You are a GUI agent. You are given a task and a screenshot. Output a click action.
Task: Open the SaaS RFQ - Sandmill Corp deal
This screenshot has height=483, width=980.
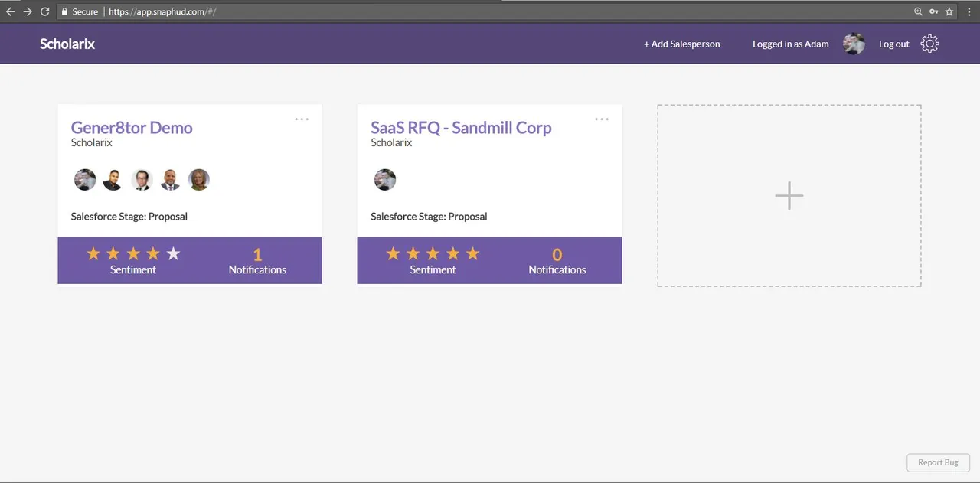pos(461,127)
